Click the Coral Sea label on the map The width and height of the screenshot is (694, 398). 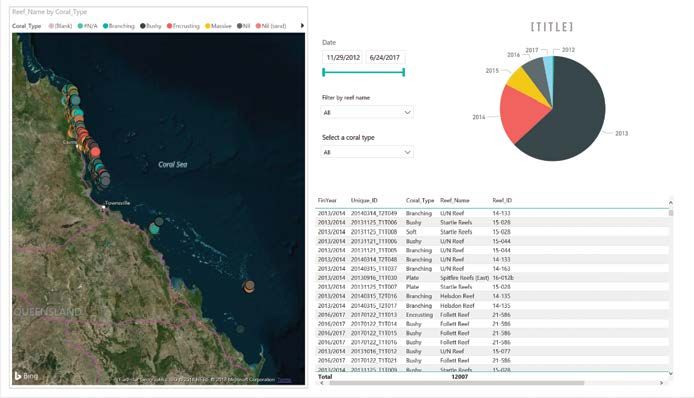(x=173, y=164)
